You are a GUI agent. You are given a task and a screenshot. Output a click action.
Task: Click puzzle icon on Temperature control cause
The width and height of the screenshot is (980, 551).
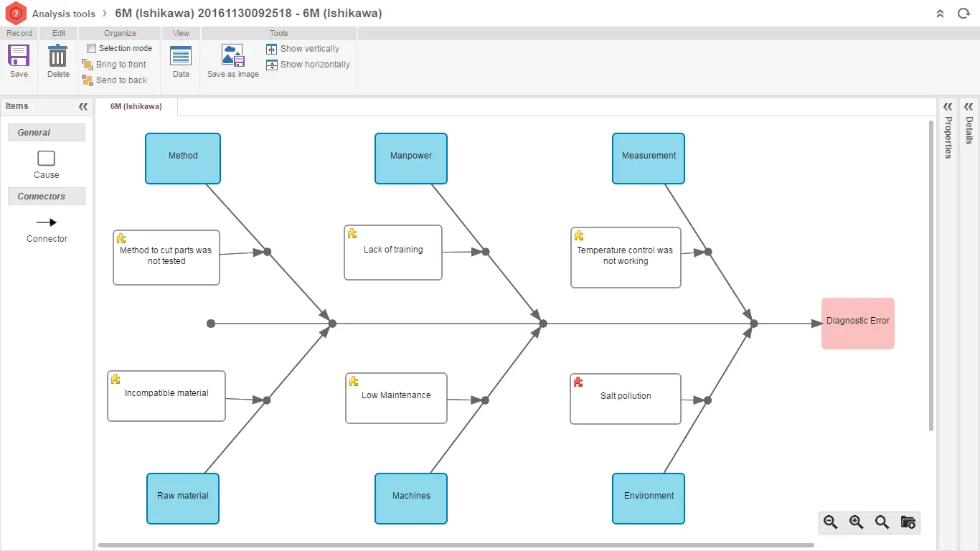[x=579, y=235]
